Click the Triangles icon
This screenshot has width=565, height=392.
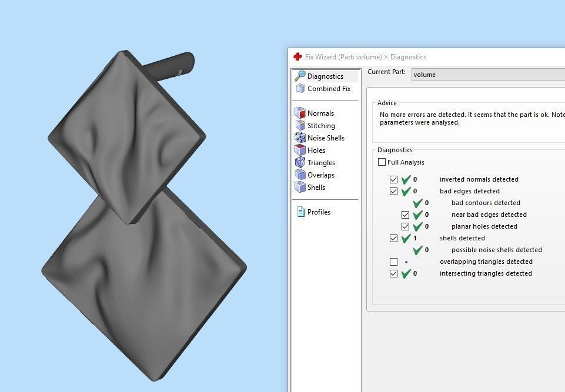300,162
